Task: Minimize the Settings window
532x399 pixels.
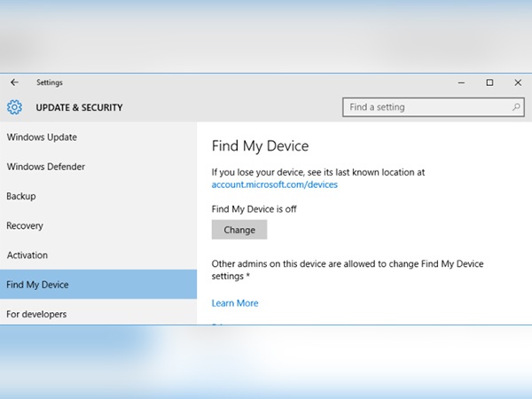Action: coord(459,82)
